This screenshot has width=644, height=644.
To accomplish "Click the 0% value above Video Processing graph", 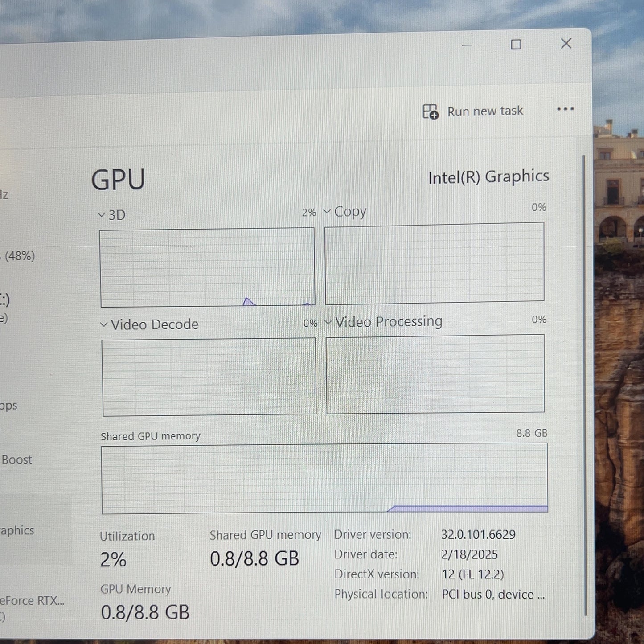I will point(539,320).
